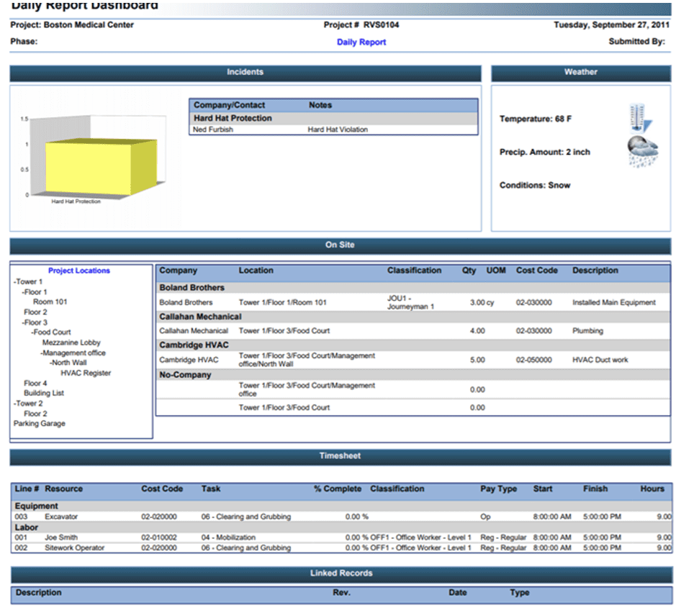Image resolution: width=694 pixels, height=616 pixels.
Task: Click the Hard Hat Violation note
Action: [x=338, y=130]
